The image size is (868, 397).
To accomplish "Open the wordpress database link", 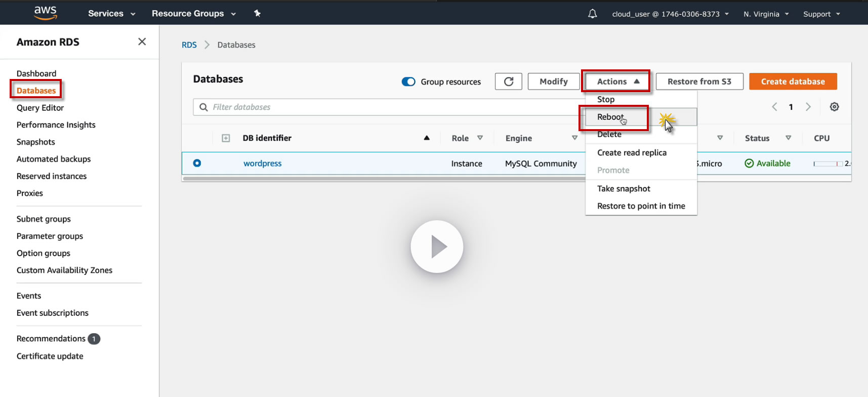I will 262,164.
